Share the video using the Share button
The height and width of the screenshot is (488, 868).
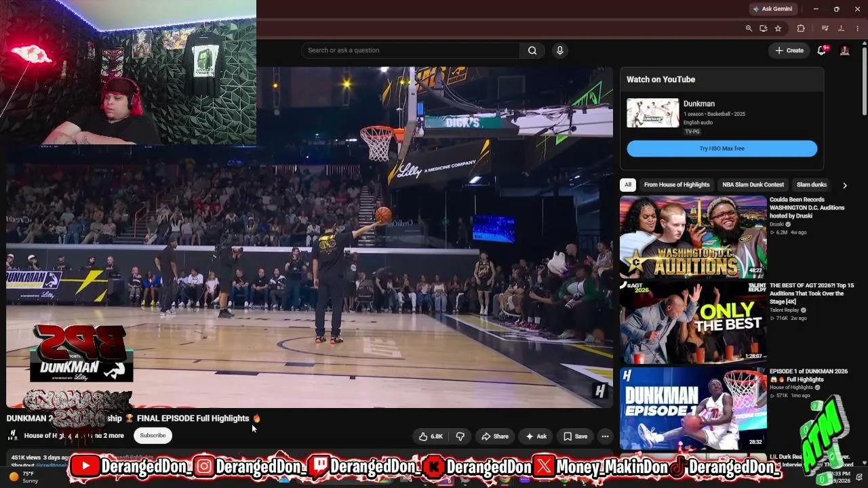[x=494, y=436]
